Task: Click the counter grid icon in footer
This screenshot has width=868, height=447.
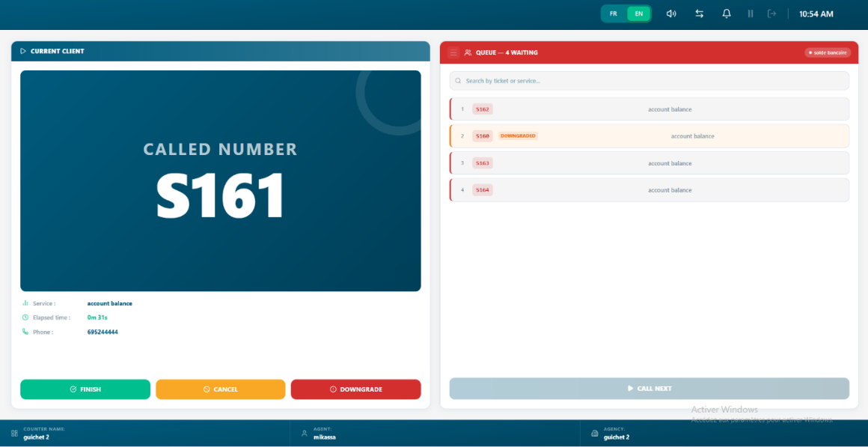Action: coord(14,434)
